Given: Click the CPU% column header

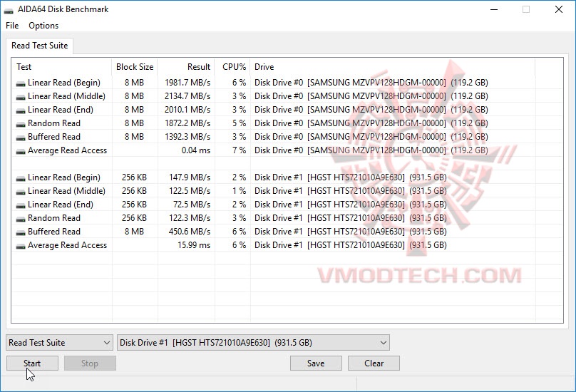Looking at the screenshot, I should (x=232, y=67).
